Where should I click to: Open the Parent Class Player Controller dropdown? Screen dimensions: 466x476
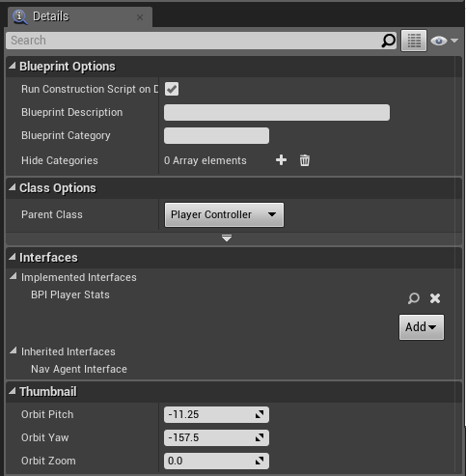click(x=224, y=214)
